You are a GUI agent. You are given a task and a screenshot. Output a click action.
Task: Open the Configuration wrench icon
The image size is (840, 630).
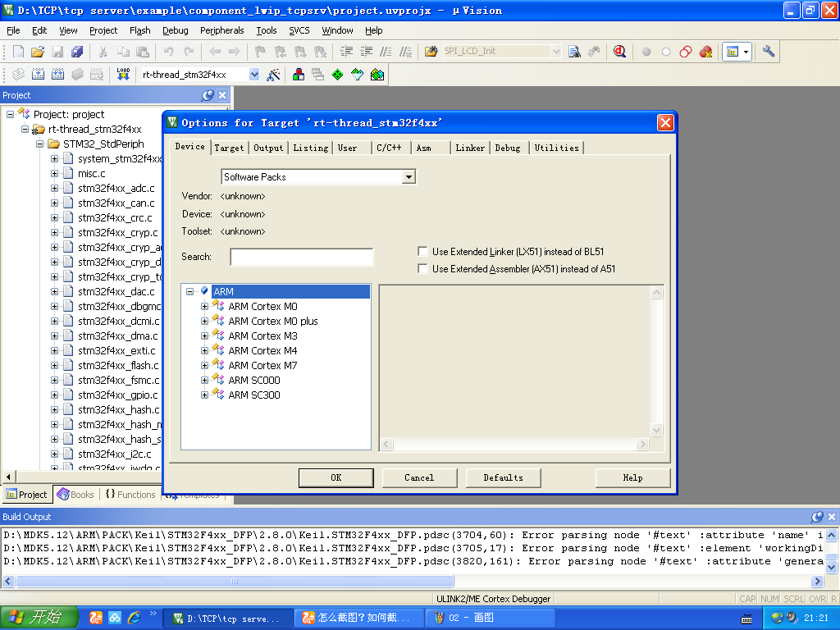pyautogui.click(x=768, y=52)
